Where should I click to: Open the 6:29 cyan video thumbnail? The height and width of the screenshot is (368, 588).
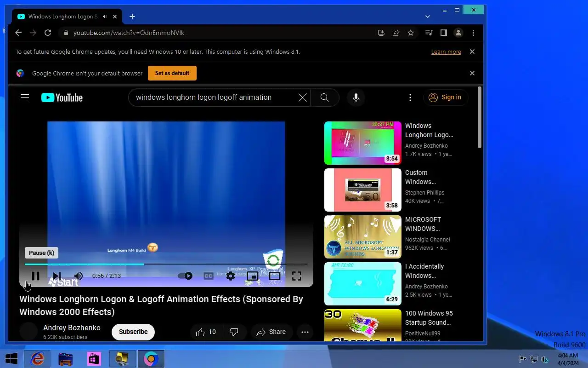click(x=363, y=284)
